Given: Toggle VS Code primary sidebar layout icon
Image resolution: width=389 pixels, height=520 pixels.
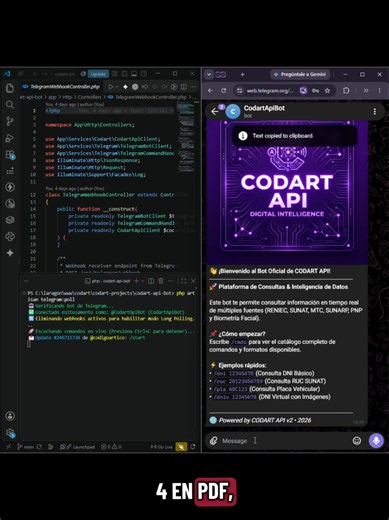Looking at the screenshot, I should [x=124, y=74].
